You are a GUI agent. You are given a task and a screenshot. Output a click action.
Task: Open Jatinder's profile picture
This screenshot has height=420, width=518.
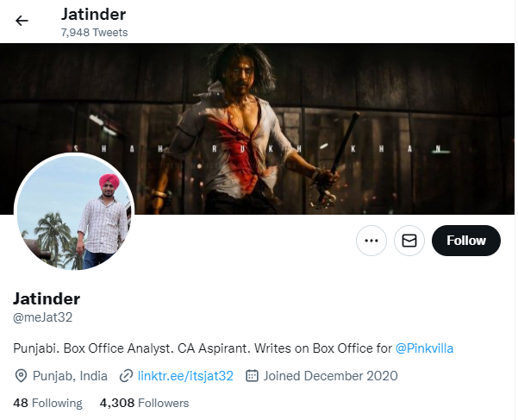pos(74,211)
